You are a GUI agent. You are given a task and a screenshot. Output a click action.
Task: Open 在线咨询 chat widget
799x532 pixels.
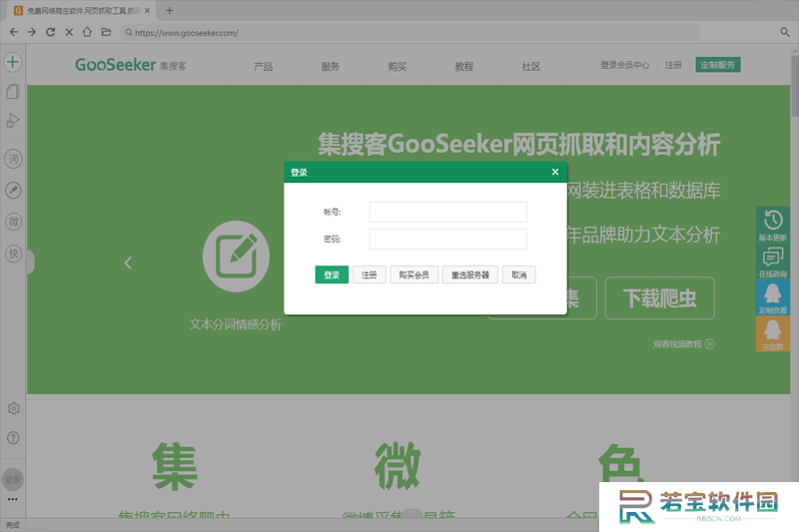pos(772,262)
